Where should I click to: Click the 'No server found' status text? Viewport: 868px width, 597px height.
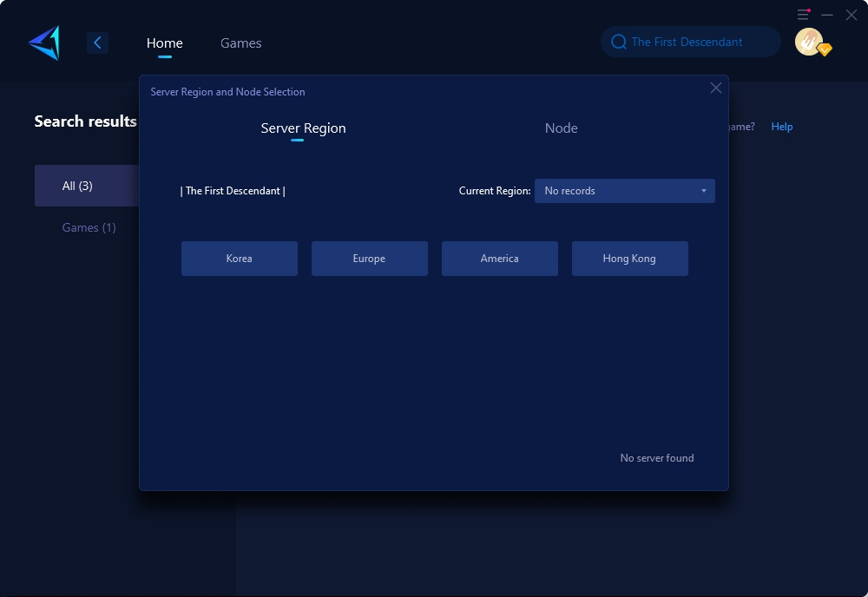click(656, 458)
